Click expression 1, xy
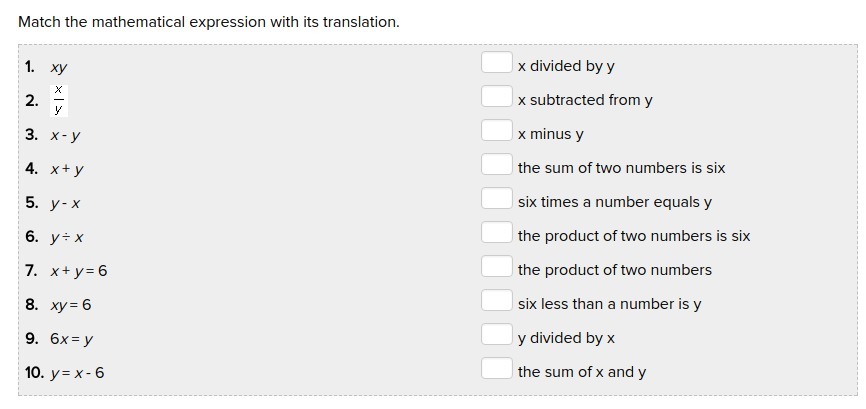The height and width of the screenshot is (409, 866). tap(59, 68)
